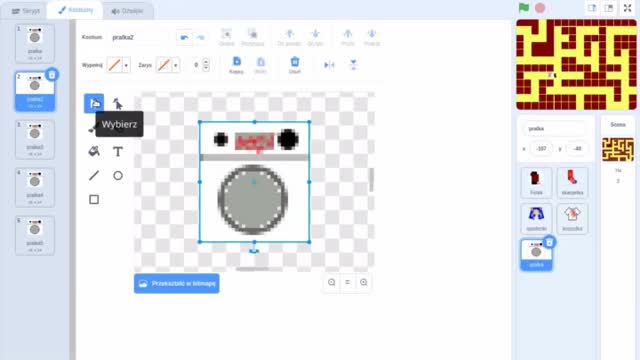Delete selection with Usuń trash icon
Screen dimensions: 640x360
coord(295,65)
